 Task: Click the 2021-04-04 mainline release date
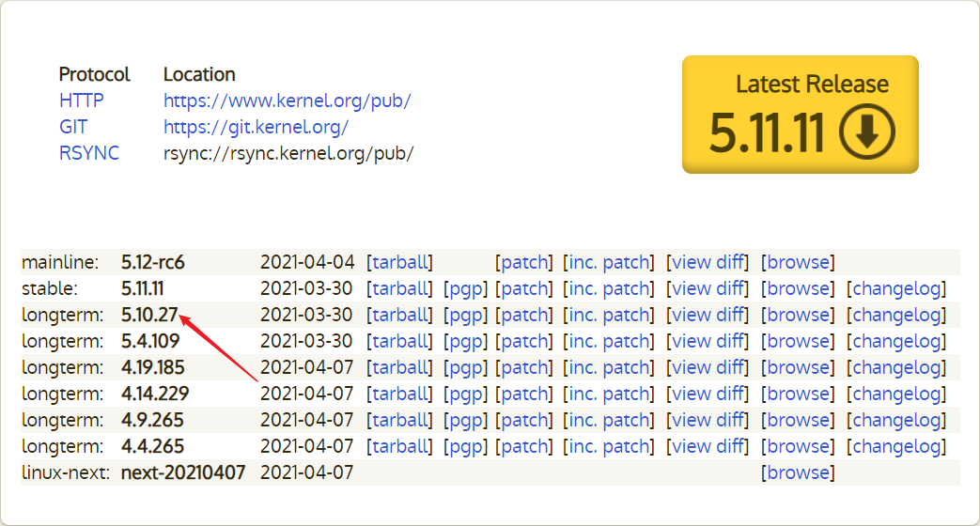307,262
